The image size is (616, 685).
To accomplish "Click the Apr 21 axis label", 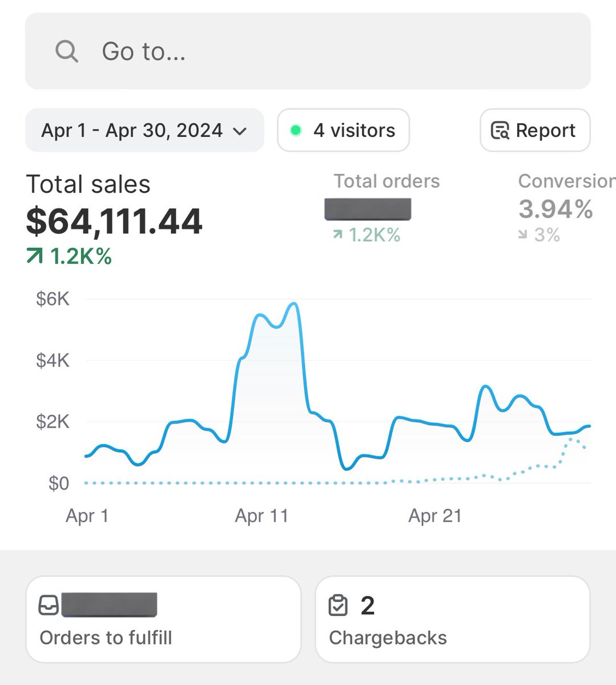I will pyautogui.click(x=435, y=515).
